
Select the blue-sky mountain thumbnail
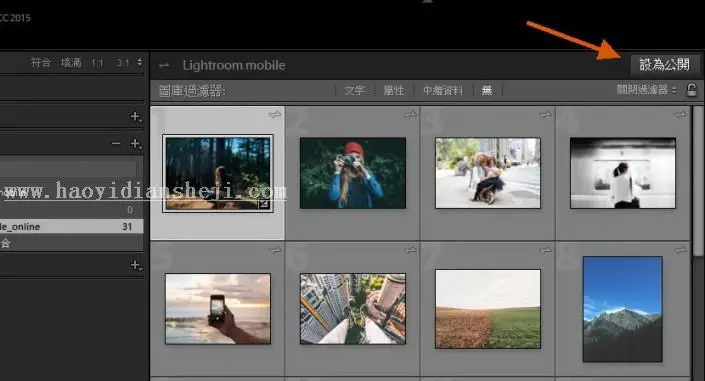point(623,309)
